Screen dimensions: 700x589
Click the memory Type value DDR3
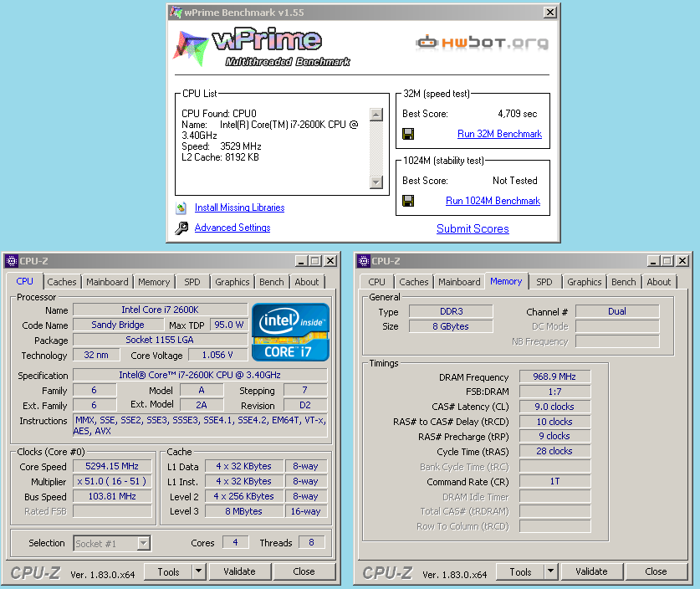click(x=452, y=311)
